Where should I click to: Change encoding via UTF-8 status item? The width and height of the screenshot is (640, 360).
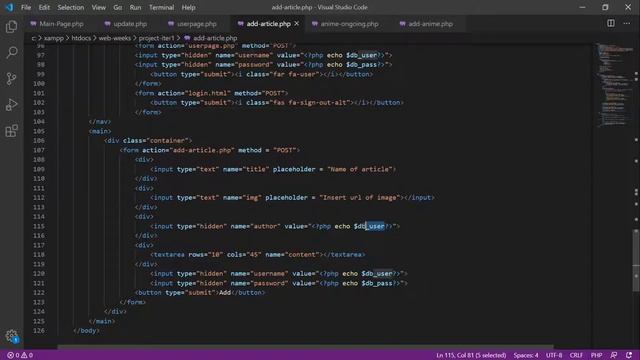(x=554, y=355)
